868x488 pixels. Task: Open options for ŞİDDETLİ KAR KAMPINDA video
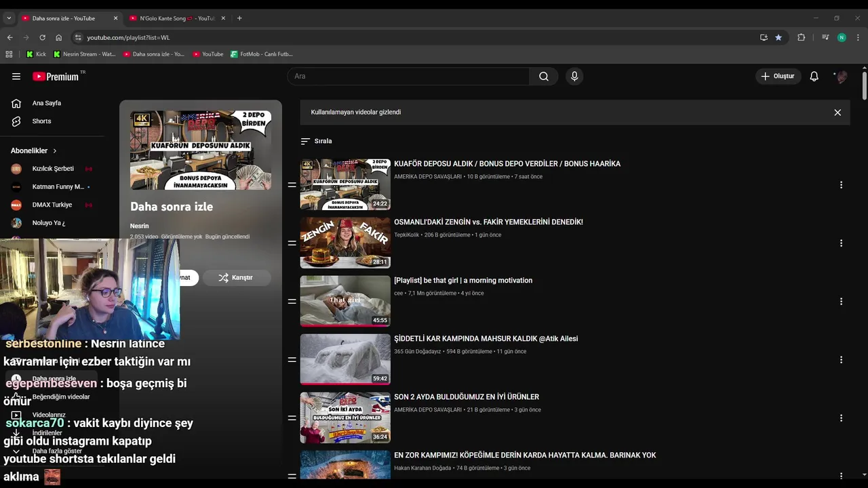(x=841, y=360)
